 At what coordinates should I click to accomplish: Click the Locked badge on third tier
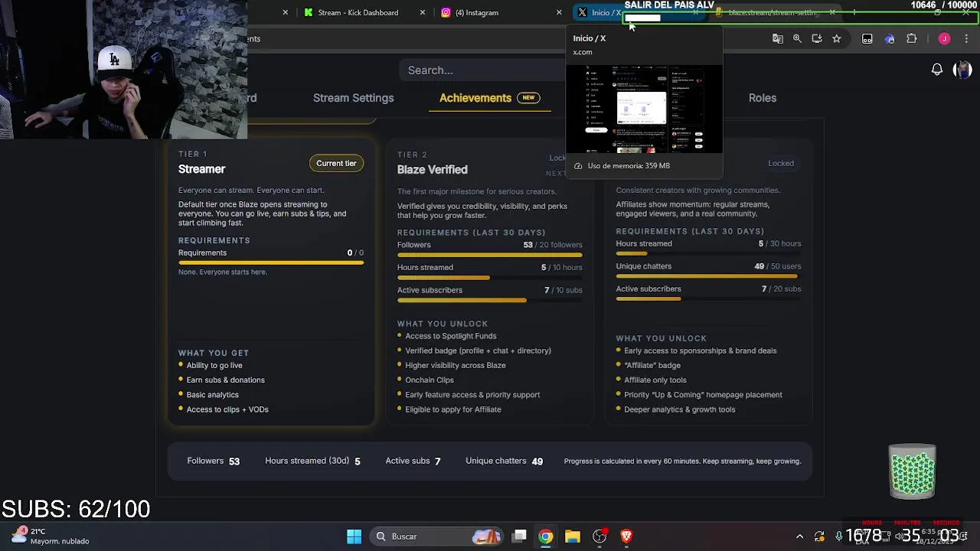tap(781, 163)
